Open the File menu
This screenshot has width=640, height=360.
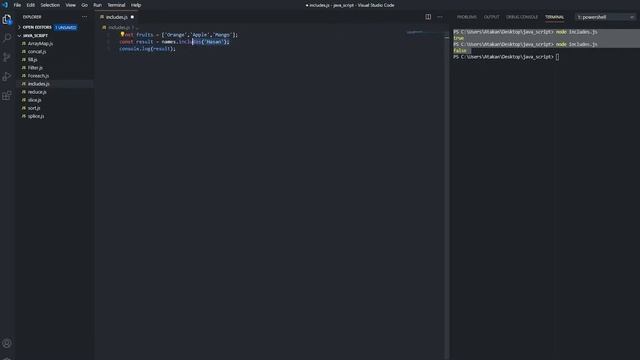(17, 5)
